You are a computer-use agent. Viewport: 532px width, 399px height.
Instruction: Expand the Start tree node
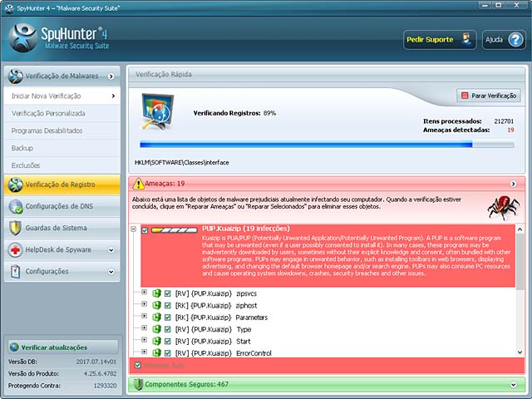click(x=144, y=340)
